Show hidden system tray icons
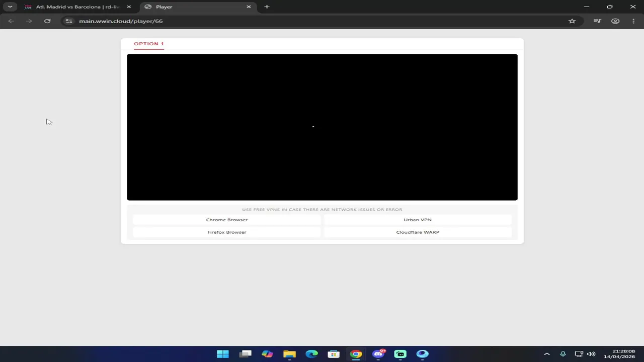This screenshot has height=362, width=644. pyautogui.click(x=547, y=354)
